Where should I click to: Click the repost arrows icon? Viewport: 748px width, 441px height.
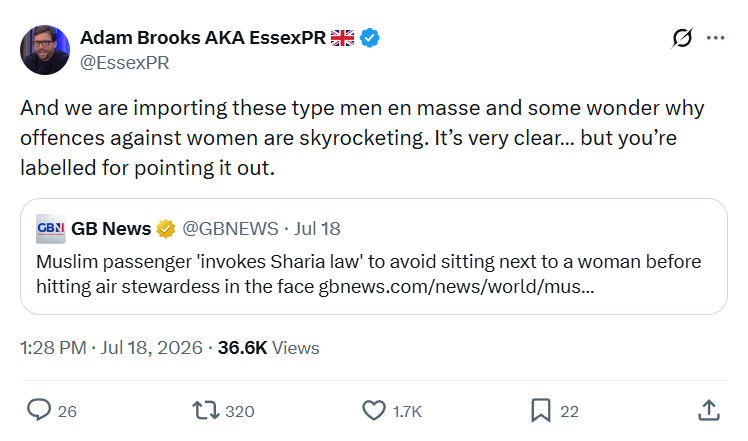(206, 410)
